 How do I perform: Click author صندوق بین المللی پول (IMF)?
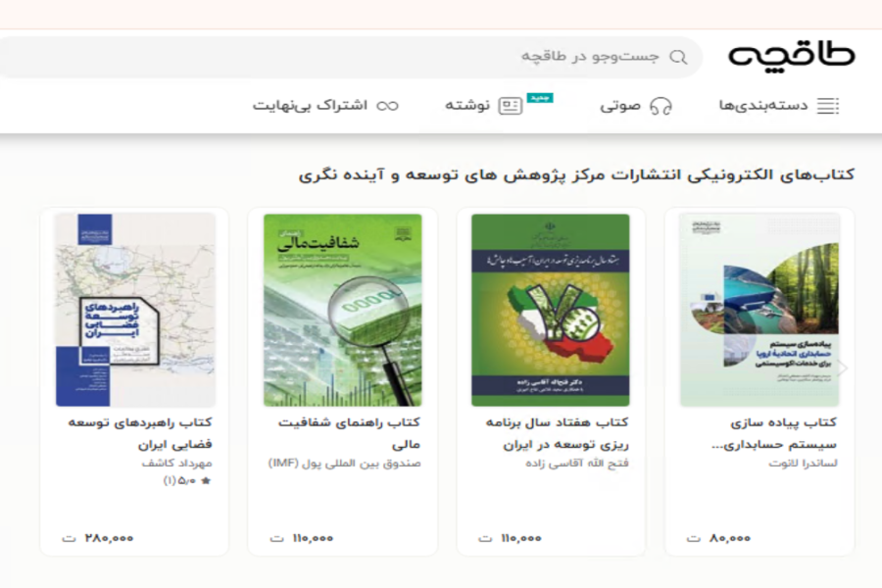point(344,463)
